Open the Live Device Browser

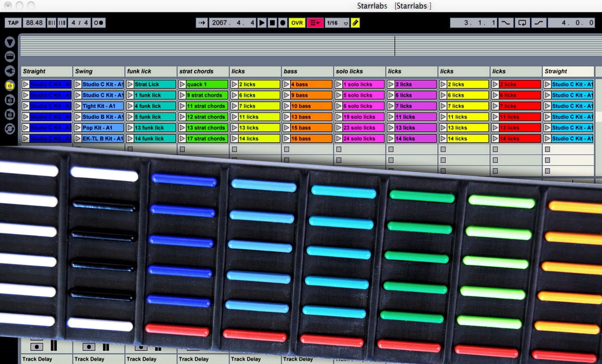(10, 56)
